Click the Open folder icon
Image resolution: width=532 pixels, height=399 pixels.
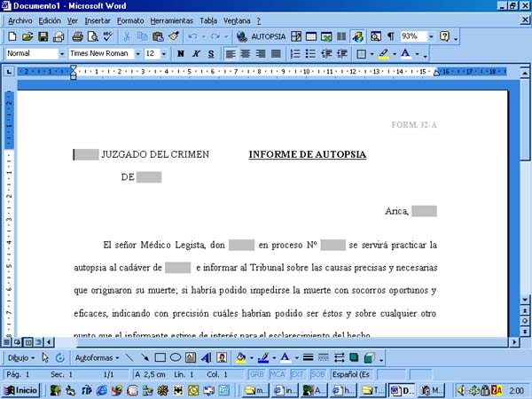(x=27, y=36)
